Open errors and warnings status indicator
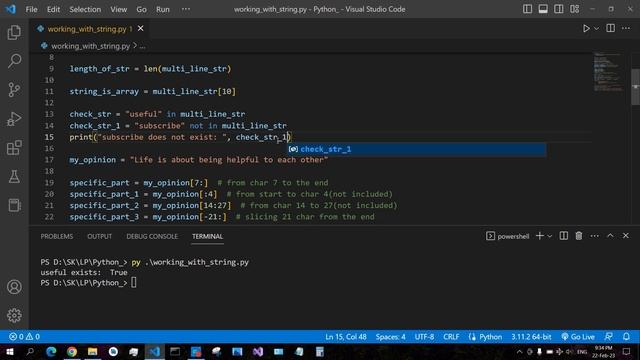The width and height of the screenshot is (640, 360). pyautogui.click(x=24, y=337)
